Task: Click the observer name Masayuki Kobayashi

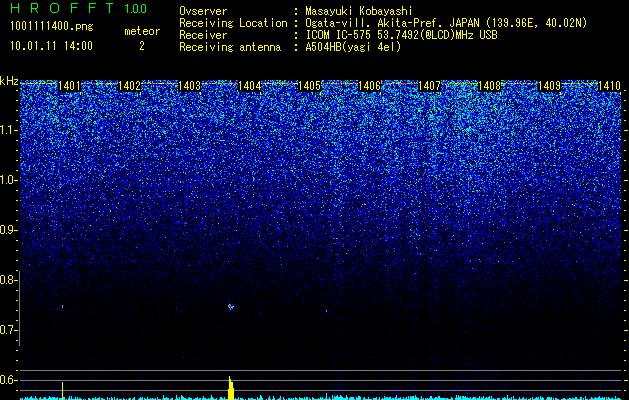Action: click(359, 11)
